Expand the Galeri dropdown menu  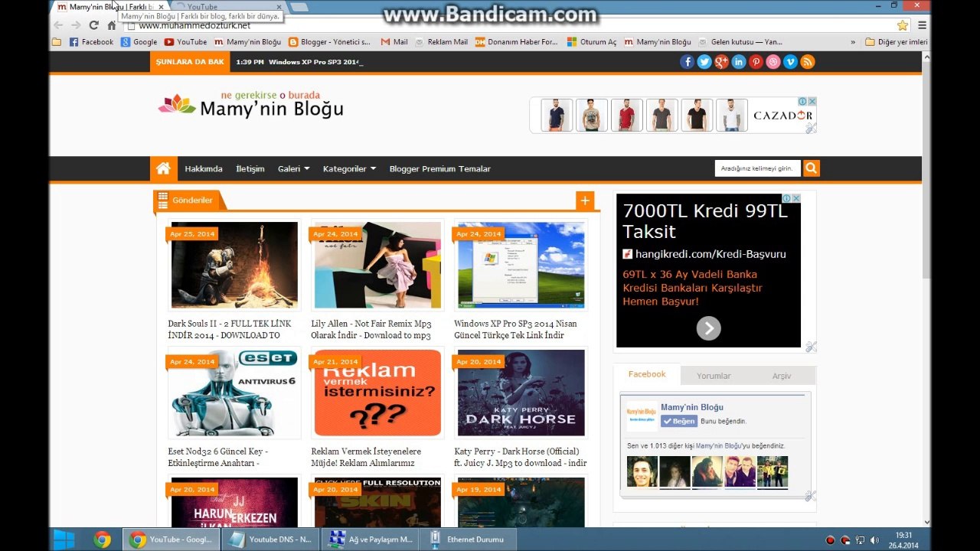click(293, 168)
